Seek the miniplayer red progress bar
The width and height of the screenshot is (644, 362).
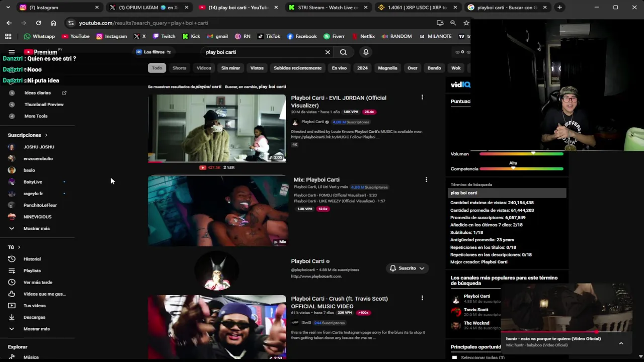[x=567, y=332]
